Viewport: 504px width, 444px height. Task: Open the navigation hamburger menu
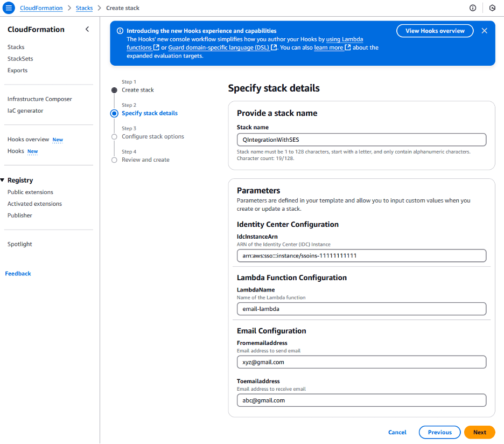[x=8, y=8]
